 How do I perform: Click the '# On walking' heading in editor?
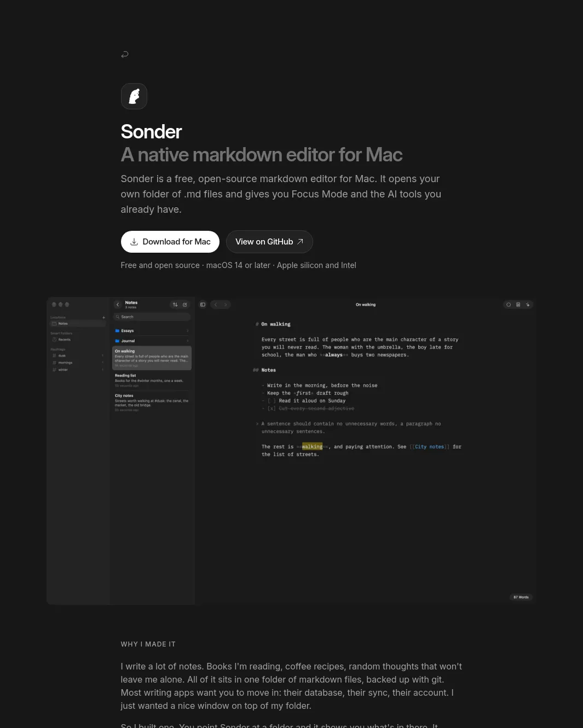click(x=273, y=324)
